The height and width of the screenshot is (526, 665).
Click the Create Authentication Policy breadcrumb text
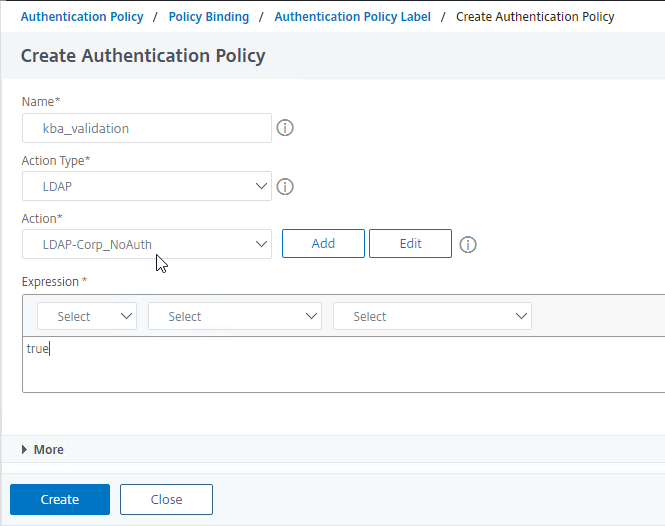pyautogui.click(x=535, y=17)
